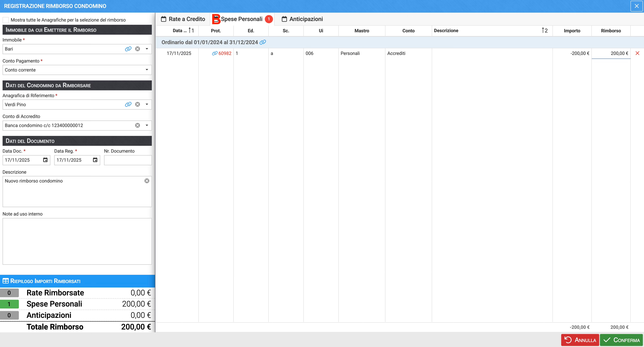Switch to Anticipazioni tab
This screenshot has height=347, width=644.
(302, 19)
